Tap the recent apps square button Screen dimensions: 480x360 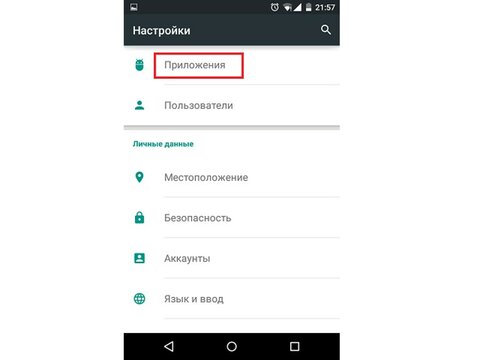pyautogui.click(x=294, y=346)
